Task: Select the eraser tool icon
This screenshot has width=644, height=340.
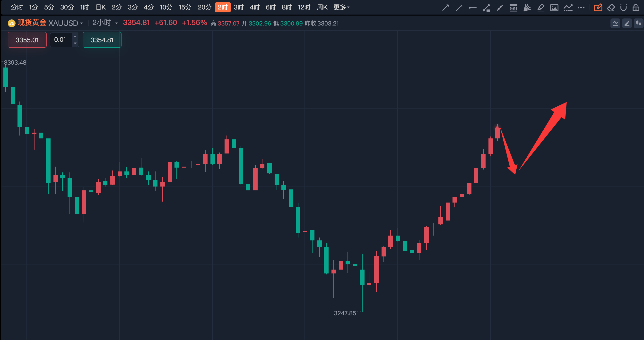Action: (611, 8)
